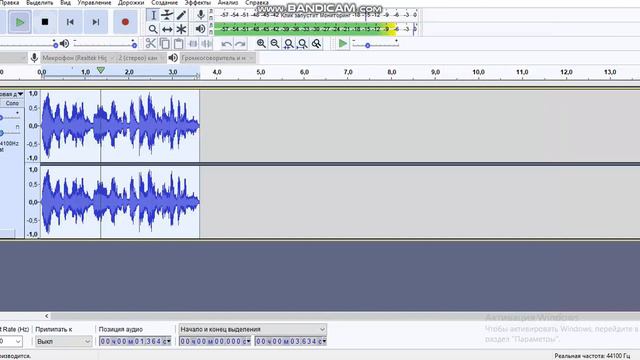Click the speaker icon beside the volume slider
This screenshot has width=640, height=360.
click(x=64, y=43)
